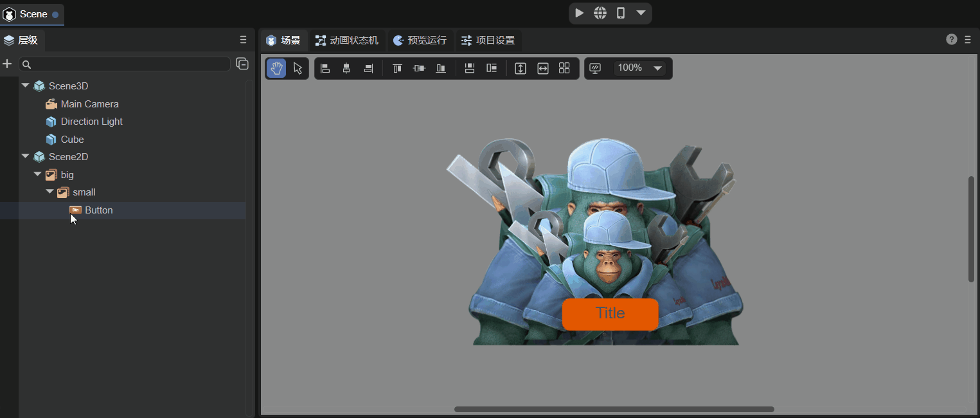
Task: Click the align top icon
Action: 397,69
